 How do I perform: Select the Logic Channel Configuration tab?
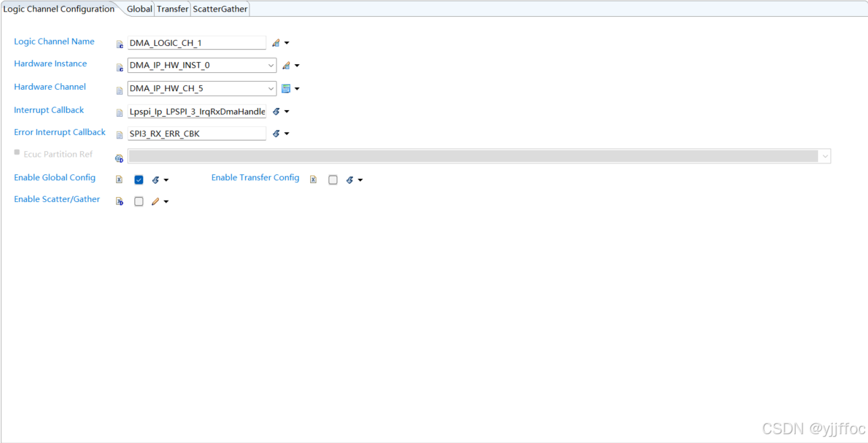click(59, 9)
